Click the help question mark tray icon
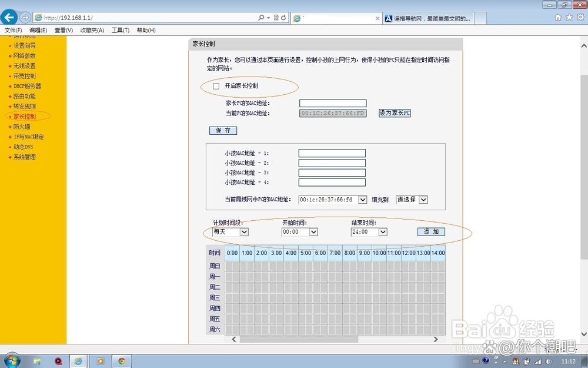The width and height of the screenshot is (588, 368). (486, 360)
